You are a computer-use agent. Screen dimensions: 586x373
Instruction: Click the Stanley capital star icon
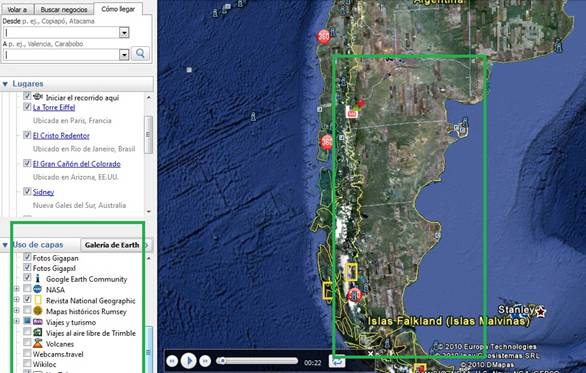(540, 311)
